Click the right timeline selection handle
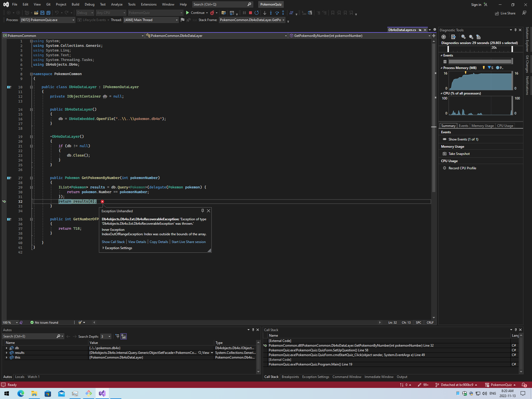This screenshot has height=399, width=532. coord(512,49)
